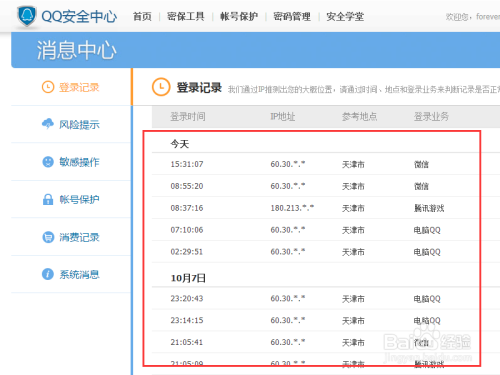Click the 21:05:41 login time entry
The width and height of the screenshot is (500, 375).
(x=187, y=342)
